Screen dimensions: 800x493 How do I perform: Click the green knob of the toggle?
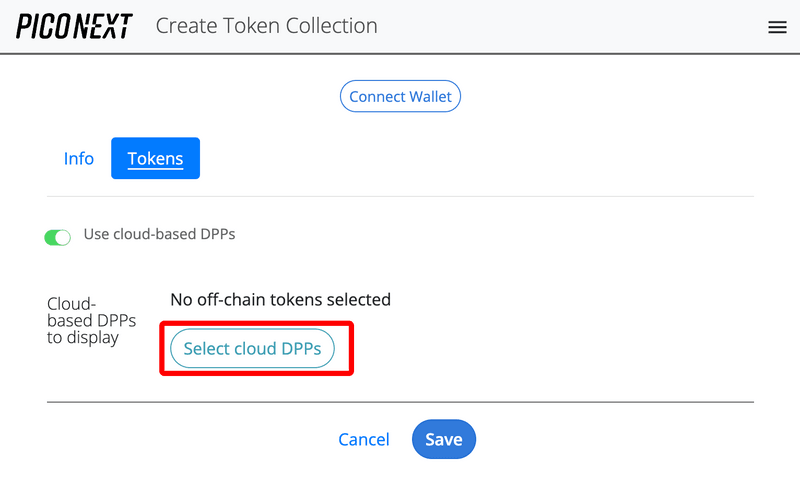point(64,238)
